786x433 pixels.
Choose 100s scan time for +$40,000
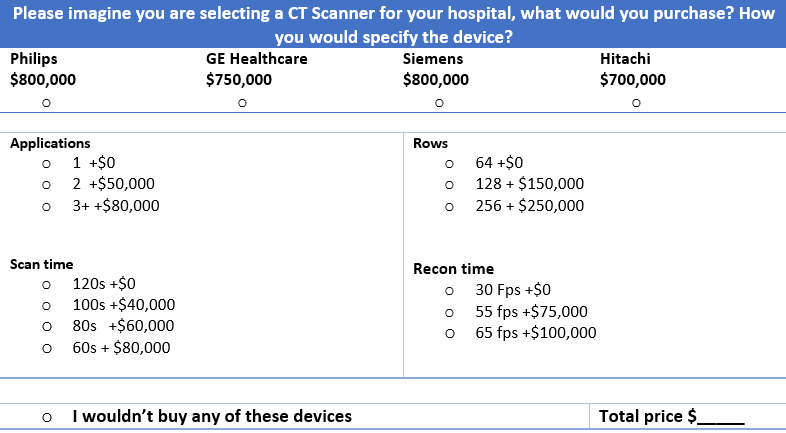point(46,306)
